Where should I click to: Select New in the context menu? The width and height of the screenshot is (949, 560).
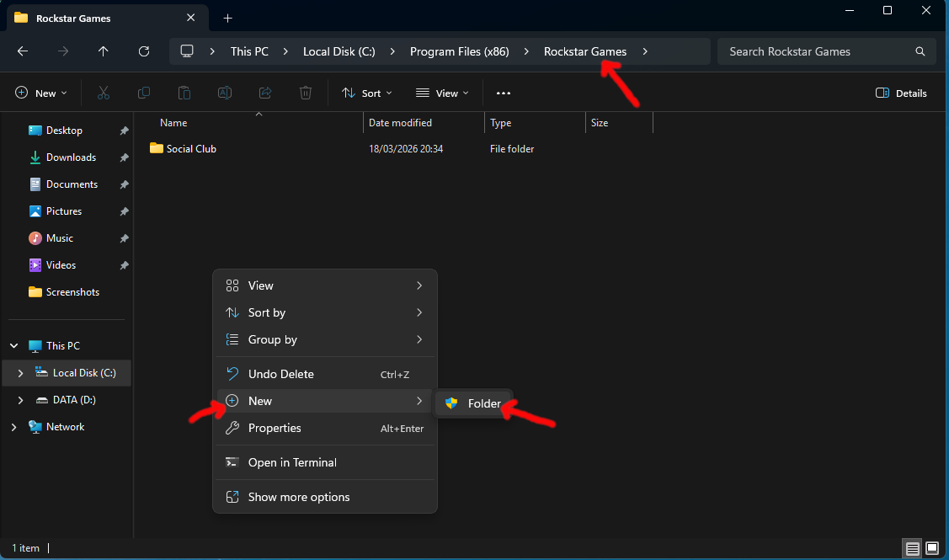(x=325, y=401)
